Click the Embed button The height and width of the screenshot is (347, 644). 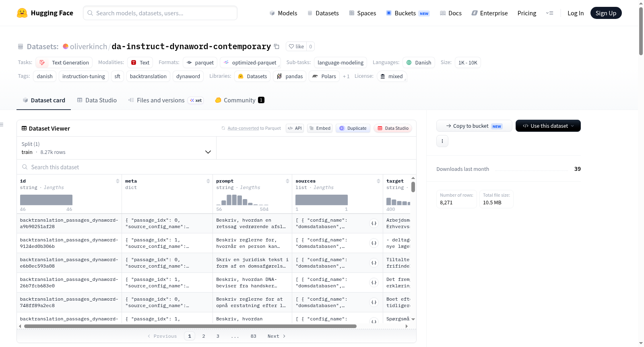click(x=320, y=128)
